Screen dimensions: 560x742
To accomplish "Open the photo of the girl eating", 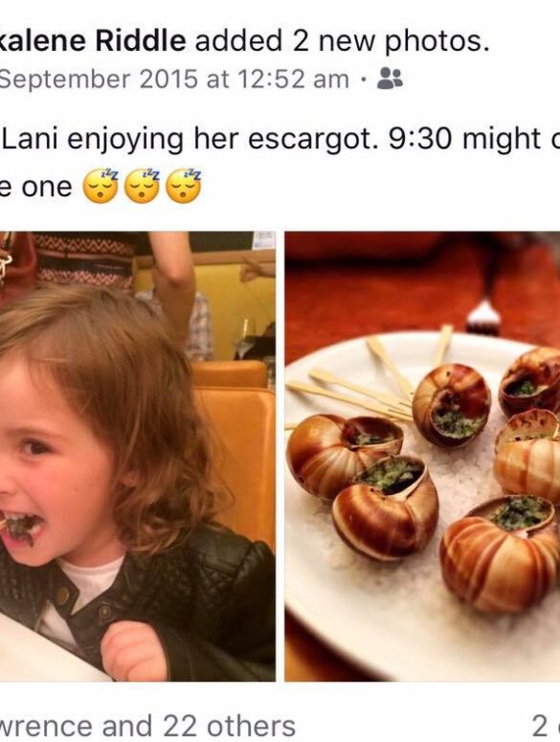I will [x=138, y=456].
